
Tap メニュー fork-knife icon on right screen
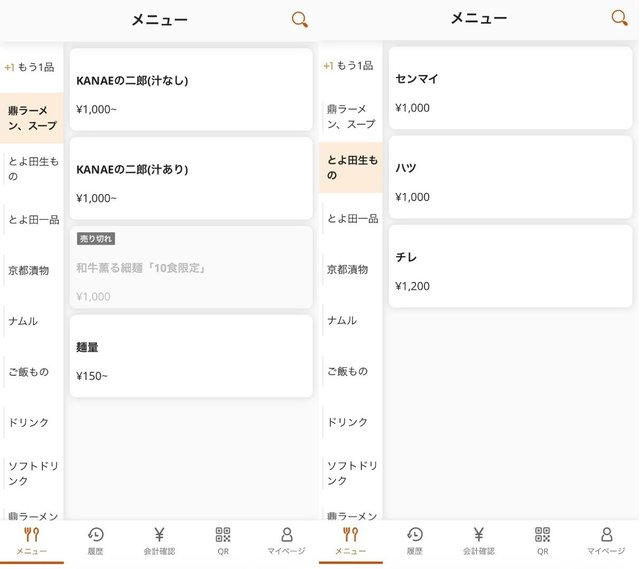pos(350,541)
